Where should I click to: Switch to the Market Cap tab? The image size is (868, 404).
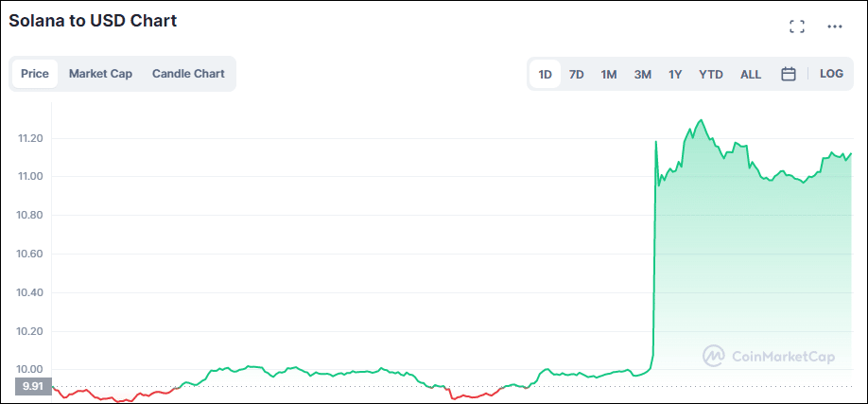(x=100, y=74)
